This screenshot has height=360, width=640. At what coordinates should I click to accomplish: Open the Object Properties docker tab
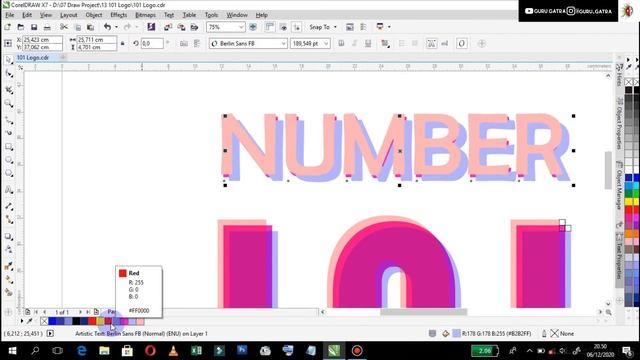coord(620,124)
